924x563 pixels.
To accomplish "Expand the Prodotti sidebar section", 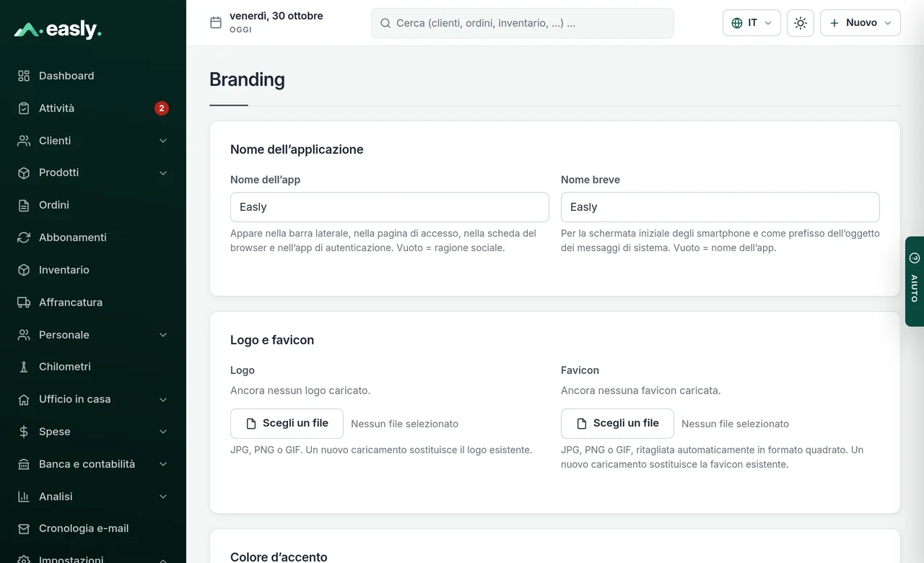I will (x=93, y=173).
